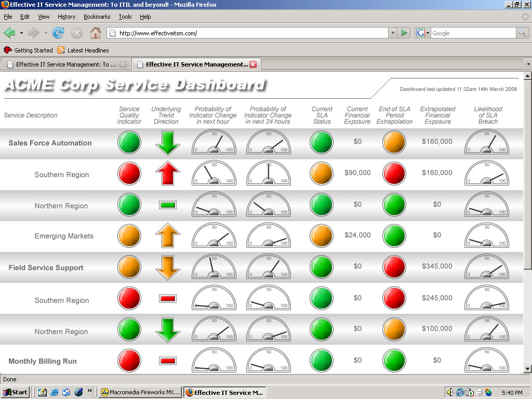Click the green Go arrow beside address bar

click(404, 33)
